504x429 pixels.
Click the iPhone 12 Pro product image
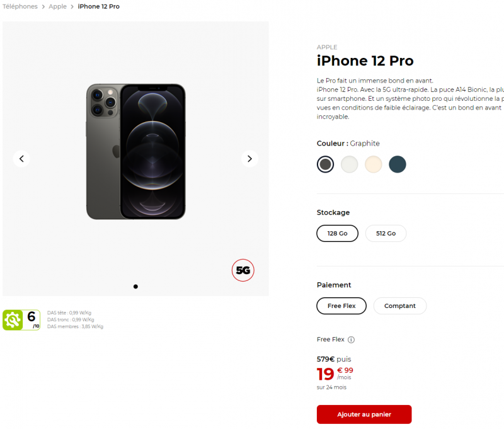135,151
